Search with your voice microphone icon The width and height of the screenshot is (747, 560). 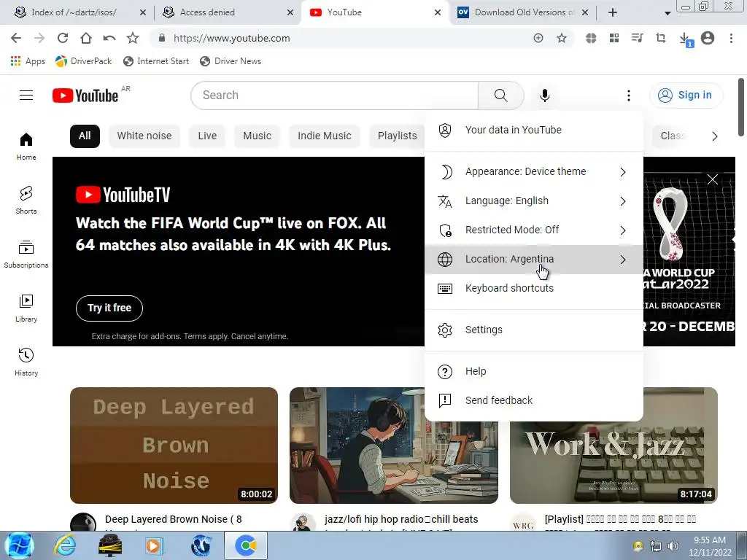[544, 96]
